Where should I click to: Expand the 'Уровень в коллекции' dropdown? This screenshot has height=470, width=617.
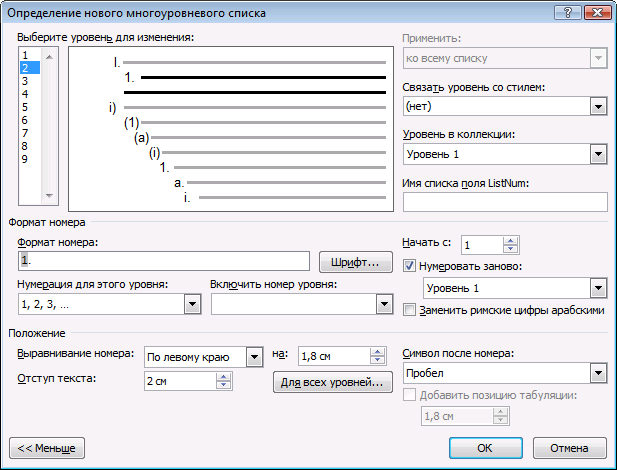click(598, 154)
